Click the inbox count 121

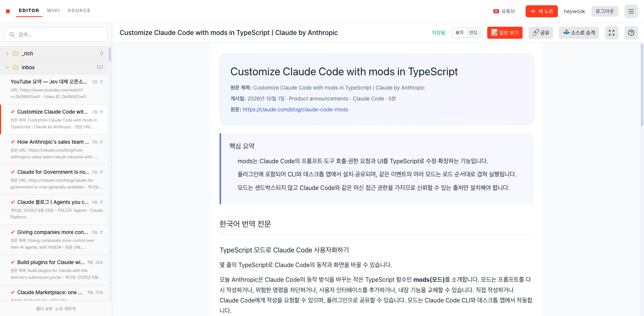click(x=100, y=67)
